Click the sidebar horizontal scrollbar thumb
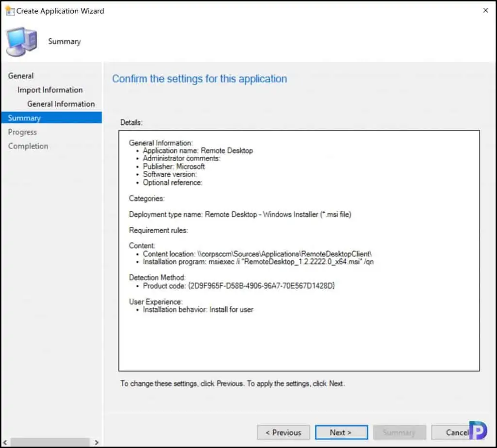The width and height of the screenshot is (497, 448). (50, 442)
